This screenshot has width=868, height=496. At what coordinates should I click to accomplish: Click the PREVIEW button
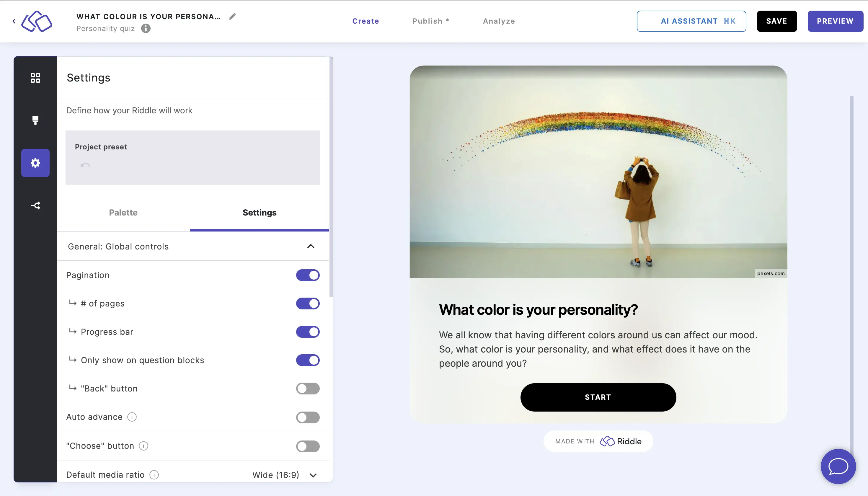pos(835,21)
